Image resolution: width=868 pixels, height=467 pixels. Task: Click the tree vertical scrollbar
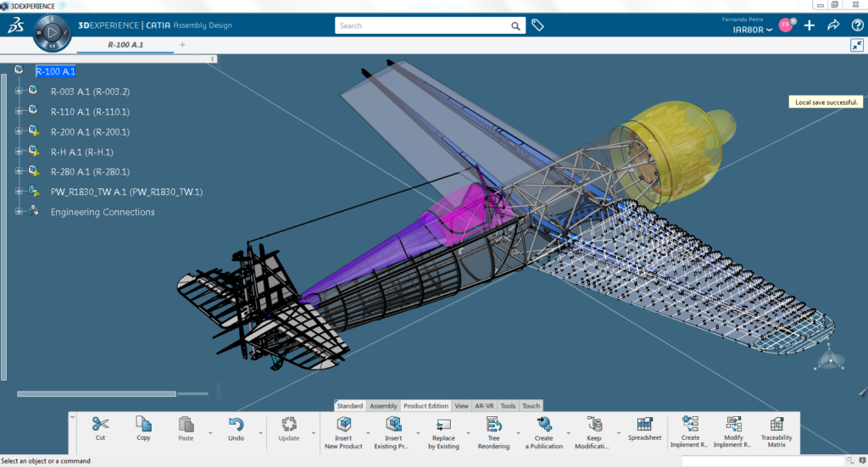click(4, 227)
